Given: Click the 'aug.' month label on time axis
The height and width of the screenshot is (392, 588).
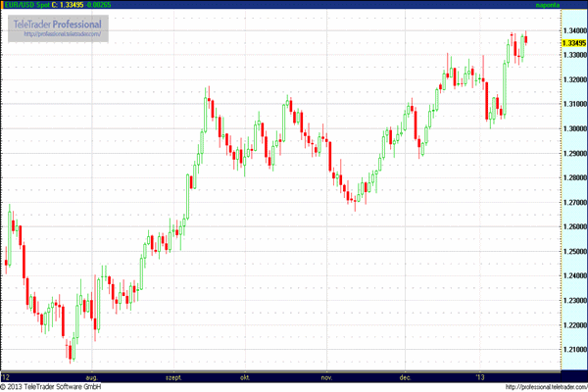Looking at the screenshot, I should click(91, 377).
